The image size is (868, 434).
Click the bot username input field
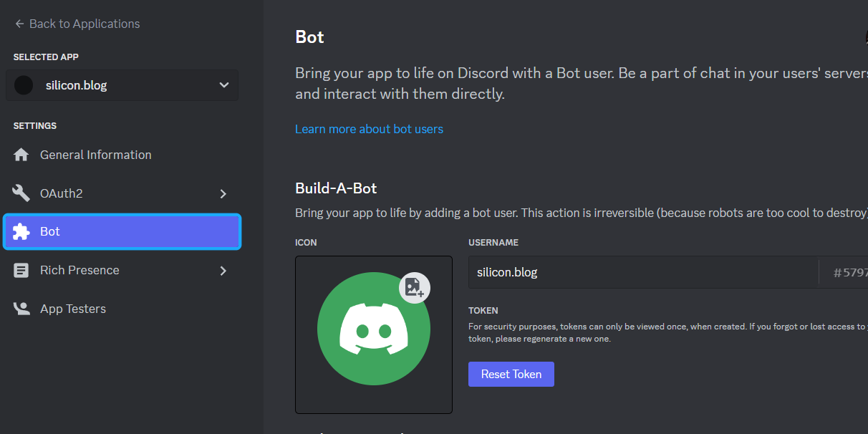[x=643, y=272]
